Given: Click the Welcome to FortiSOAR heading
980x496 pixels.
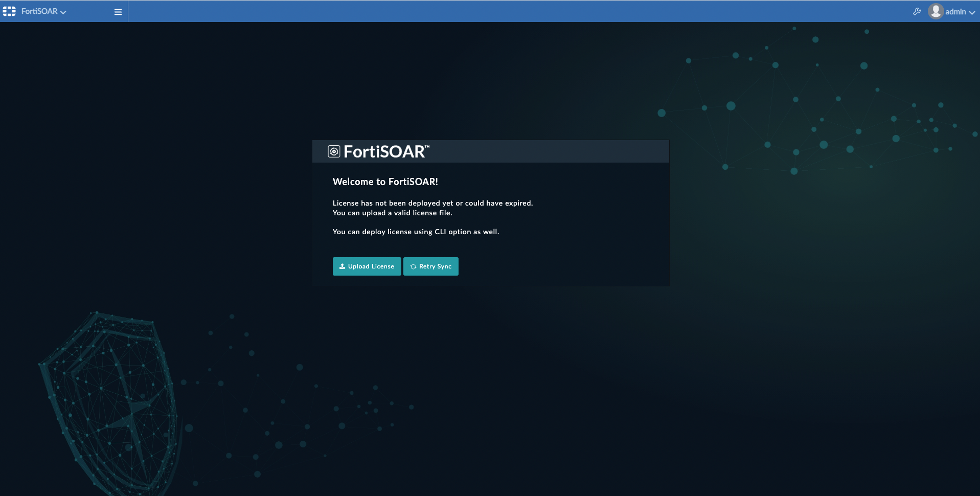Looking at the screenshot, I should pyautogui.click(x=385, y=182).
